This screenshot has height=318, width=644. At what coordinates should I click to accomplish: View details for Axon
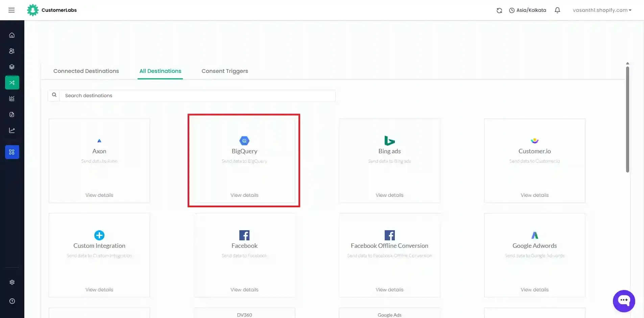click(99, 195)
